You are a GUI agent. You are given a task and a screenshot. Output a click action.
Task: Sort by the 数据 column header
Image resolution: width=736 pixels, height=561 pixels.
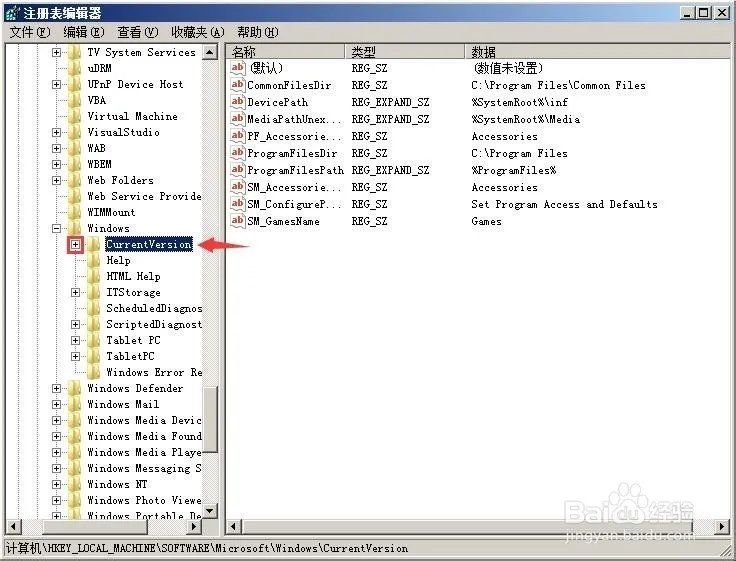pyautogui.click(x=598, y=52)
